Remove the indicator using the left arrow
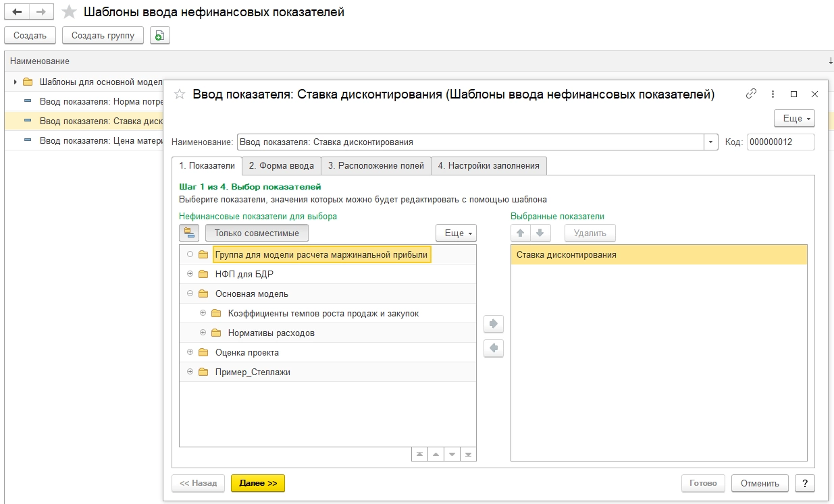 coord(494,348)
